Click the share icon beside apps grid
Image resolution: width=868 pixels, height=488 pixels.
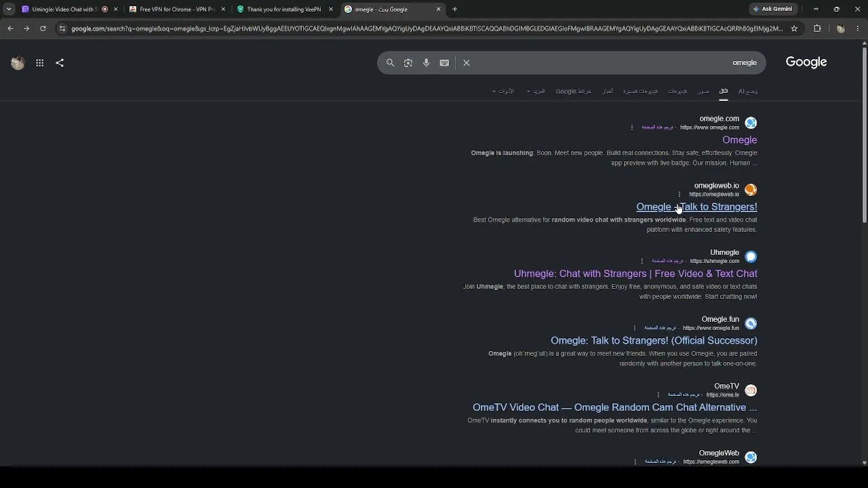[60, 63]
